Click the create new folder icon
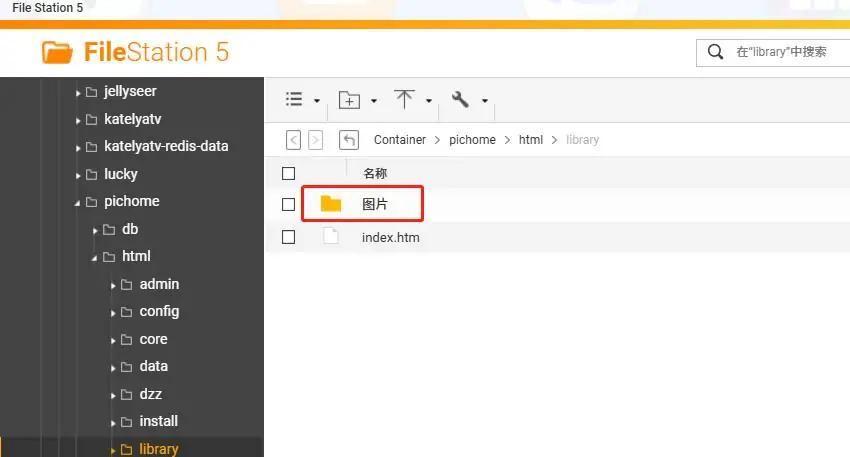 tap(349, 100)
